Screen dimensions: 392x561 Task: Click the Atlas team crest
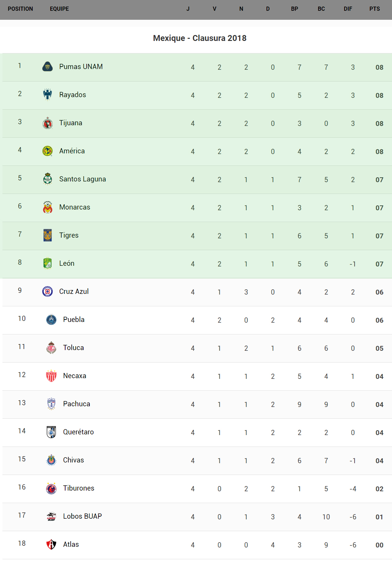tap(51, 544)
